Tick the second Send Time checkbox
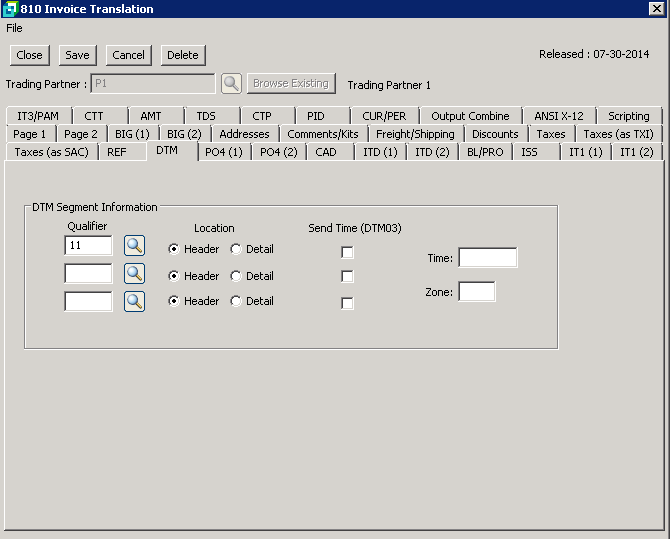 pos(347,277)
